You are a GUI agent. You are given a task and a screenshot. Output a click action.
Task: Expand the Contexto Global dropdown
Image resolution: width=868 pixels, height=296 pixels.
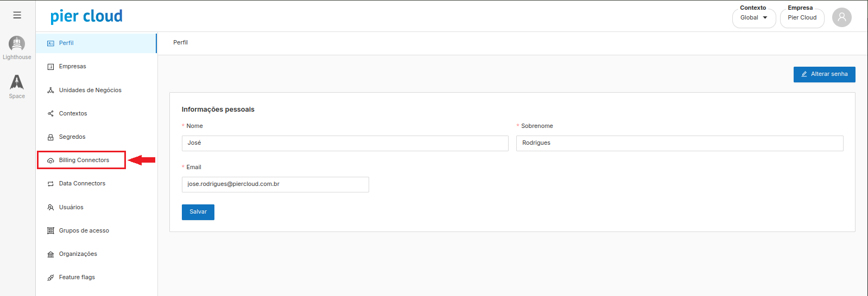[x=753, y=18]
